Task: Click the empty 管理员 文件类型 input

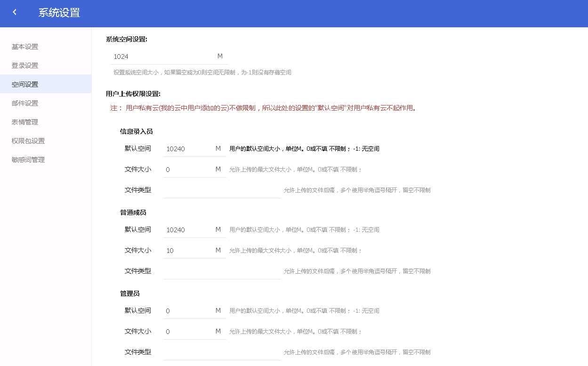Action: coord(221,352)
